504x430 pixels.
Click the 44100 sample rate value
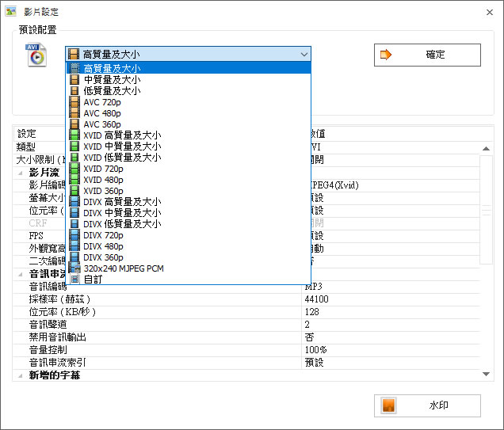click(x=317, y=299)
